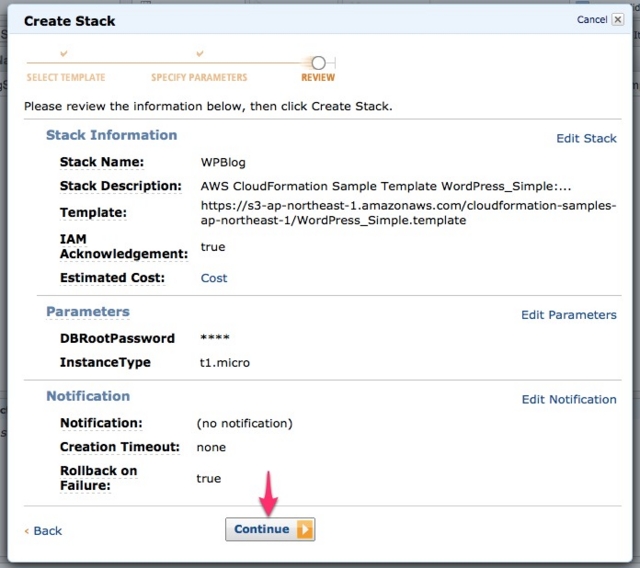Click the Stack Description label
This screenshot has height=568, width=640.
pos(120,186)
